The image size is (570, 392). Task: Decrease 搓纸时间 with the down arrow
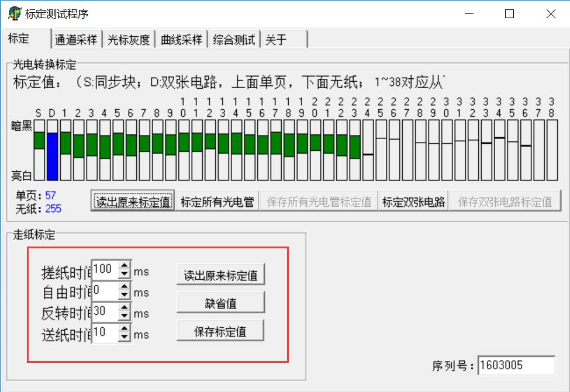click(x=124, y=275)
